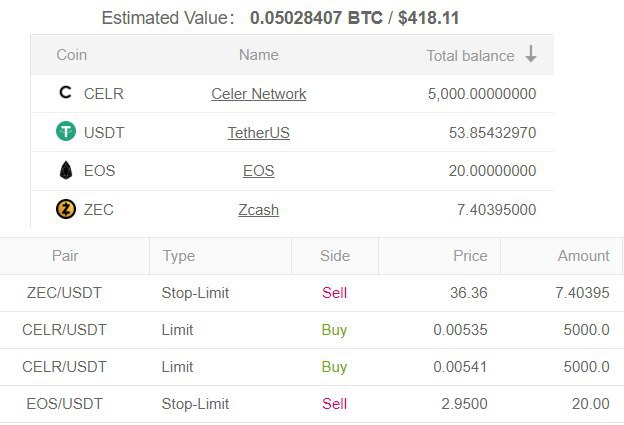Click the green USDT Tether icon

[66, 132]
